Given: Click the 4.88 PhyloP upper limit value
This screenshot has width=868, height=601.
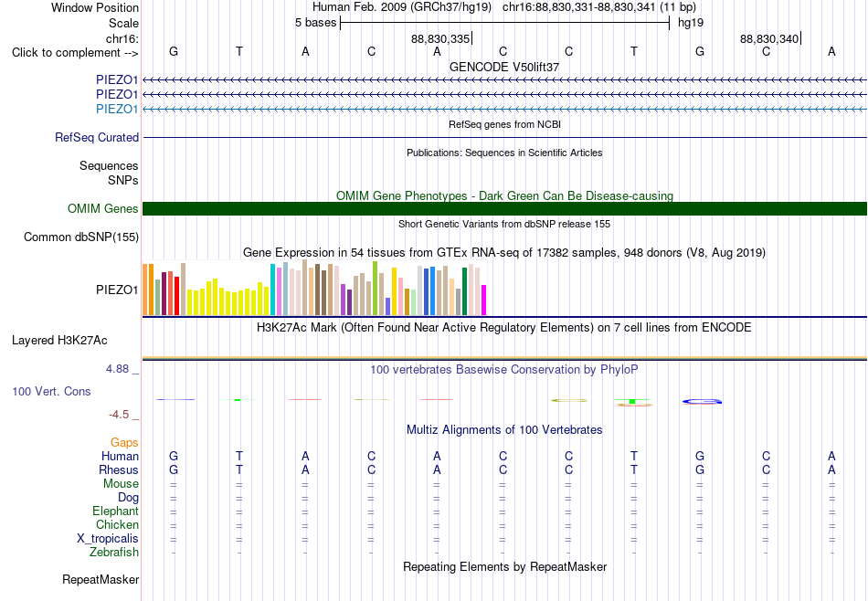Looking at the screenshot, I should click(x=117, y=369).
